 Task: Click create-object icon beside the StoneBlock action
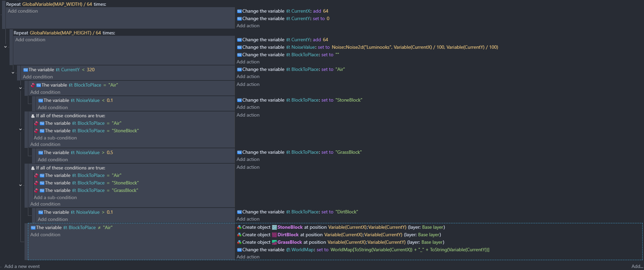239,227
